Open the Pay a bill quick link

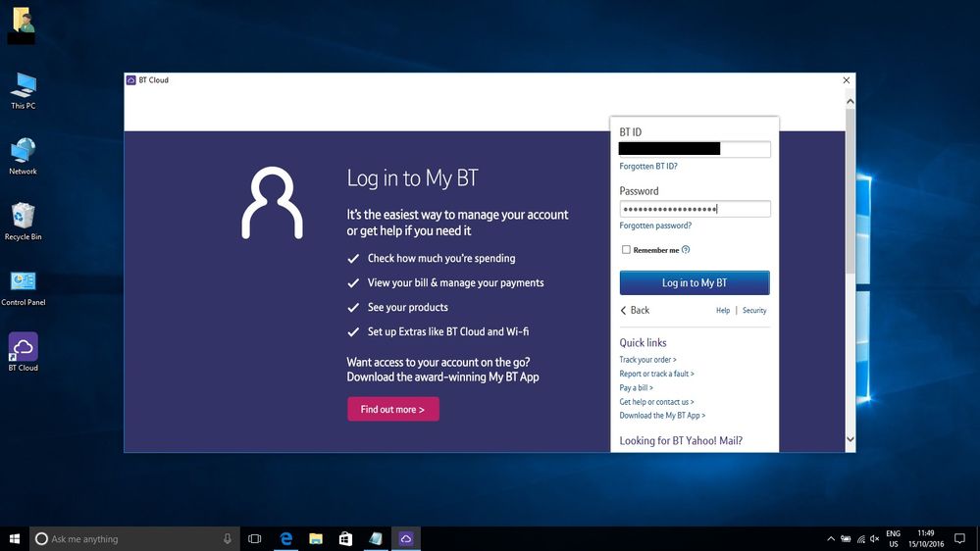point(636,388)
